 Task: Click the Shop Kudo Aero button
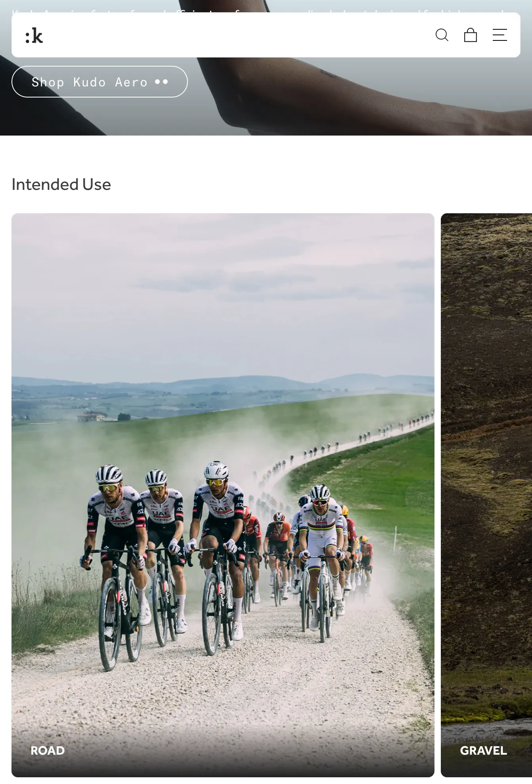click(x=100, y=82)
